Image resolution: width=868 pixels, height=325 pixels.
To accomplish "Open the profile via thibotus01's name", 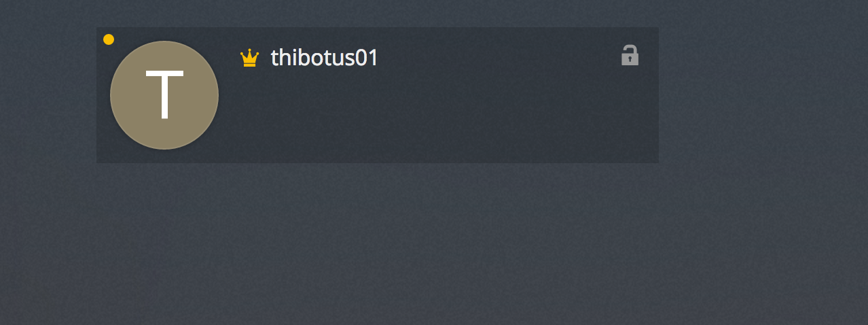I will pyautogui.click(x=324, y=58).
